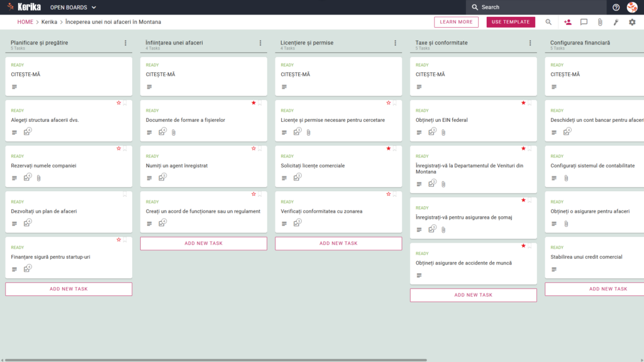Open checklist icon on Rezervați numele companiei card
The image size is (644, 362).
click(27, 177)
